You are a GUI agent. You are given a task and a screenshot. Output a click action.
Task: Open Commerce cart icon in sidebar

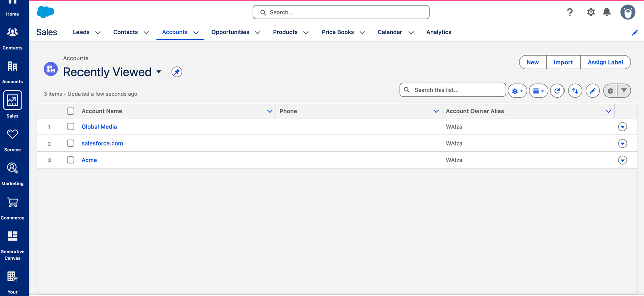[12, 207]
